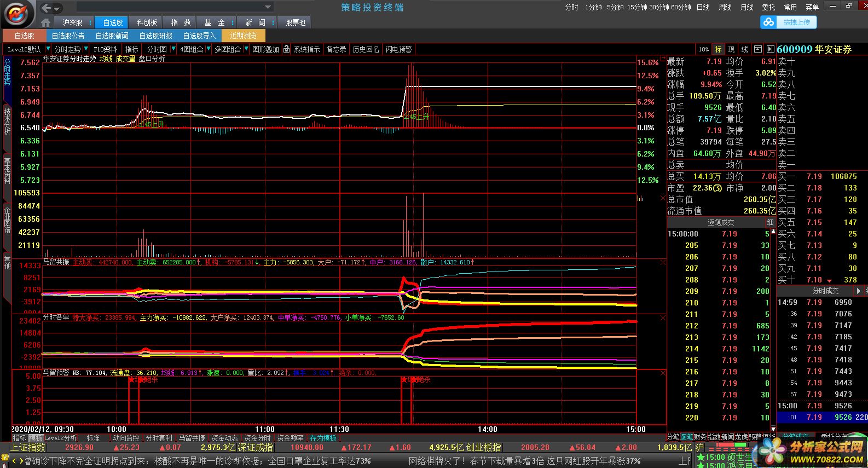Click the arrow next to 分时成交 header
The width and height of the screenshot is (868, 468).
point(858,291)
